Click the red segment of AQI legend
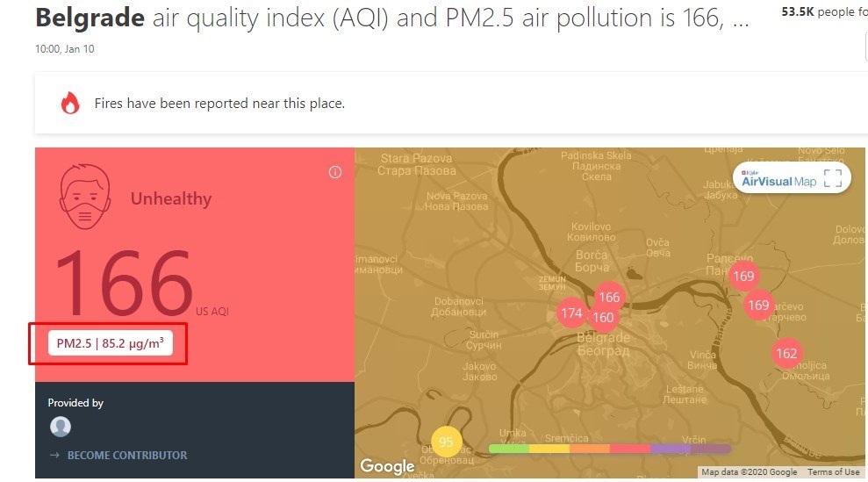Image resolution: width=868 pixels, height=482 pixels. pos(630,449)
